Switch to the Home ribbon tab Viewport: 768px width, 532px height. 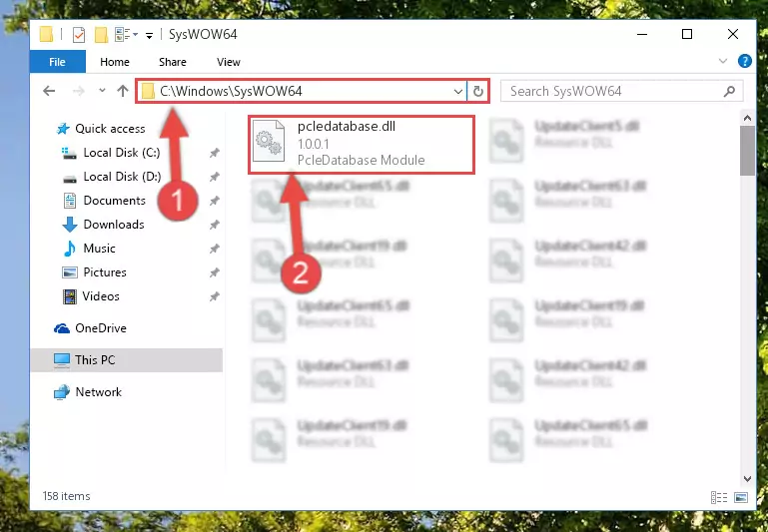[115, 62]
